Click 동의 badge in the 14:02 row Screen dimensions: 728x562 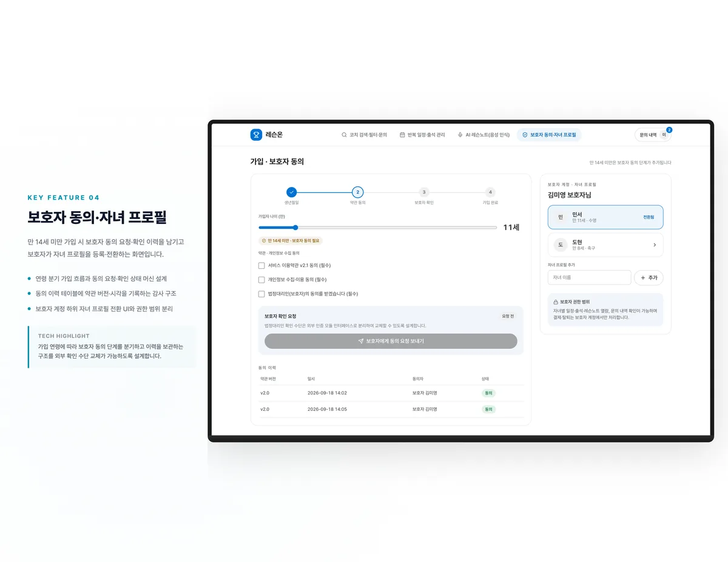[x=488, y=393]
